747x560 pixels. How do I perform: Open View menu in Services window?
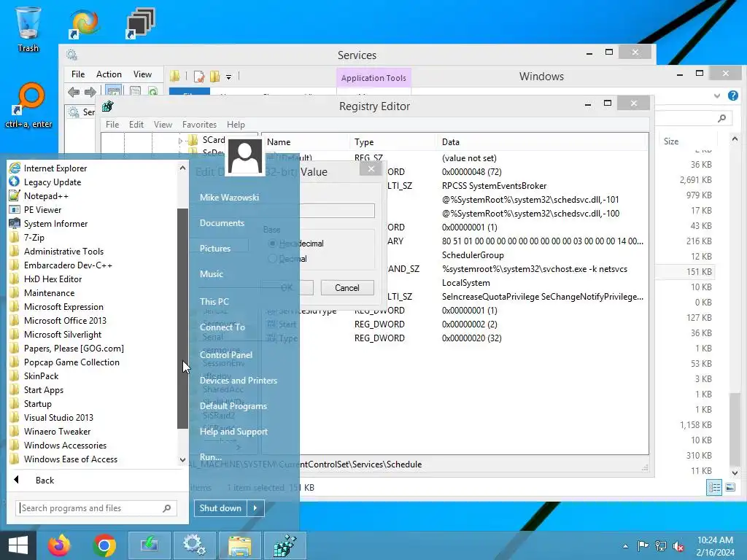pos(142,74)
